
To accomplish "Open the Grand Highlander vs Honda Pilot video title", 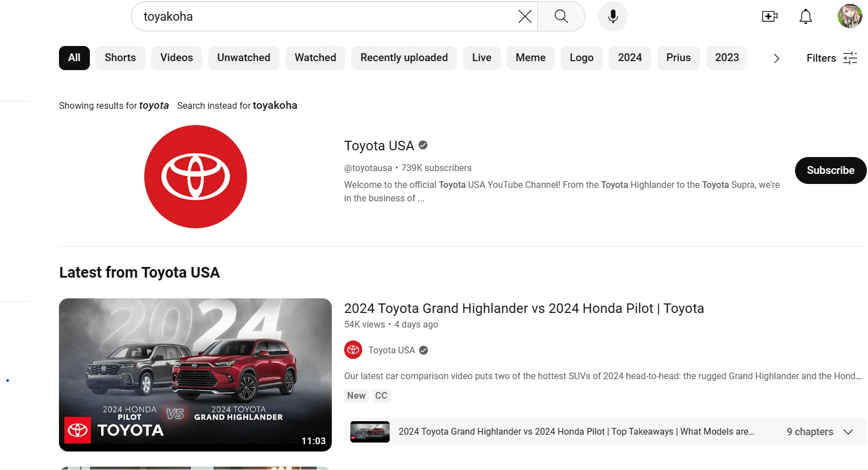I will coord(524,308).
